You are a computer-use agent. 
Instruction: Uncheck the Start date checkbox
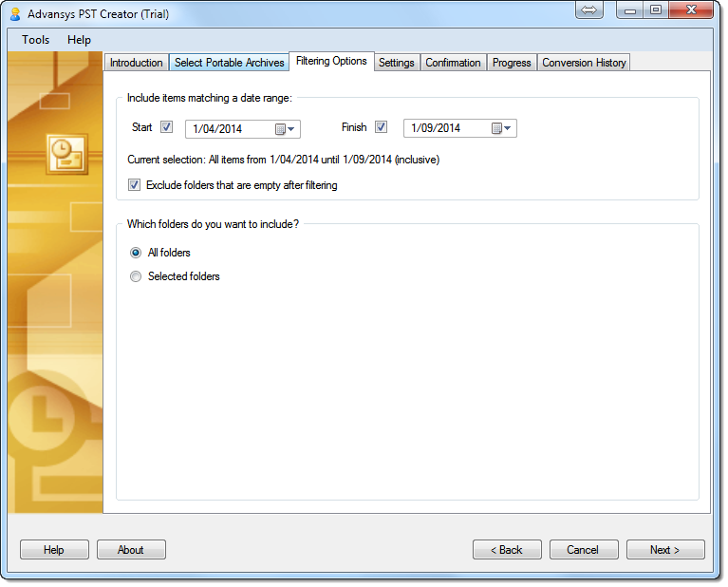(x=167, y=127)
